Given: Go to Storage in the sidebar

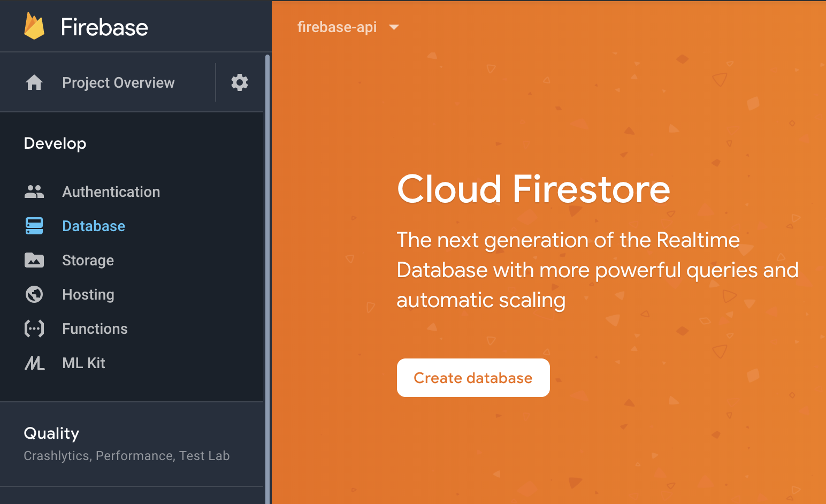Looking at the screenshot, I should point(88,260).
